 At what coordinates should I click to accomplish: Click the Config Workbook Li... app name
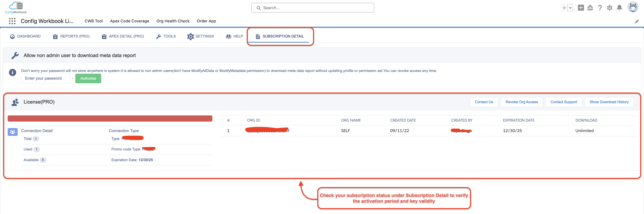coord(47,21)
